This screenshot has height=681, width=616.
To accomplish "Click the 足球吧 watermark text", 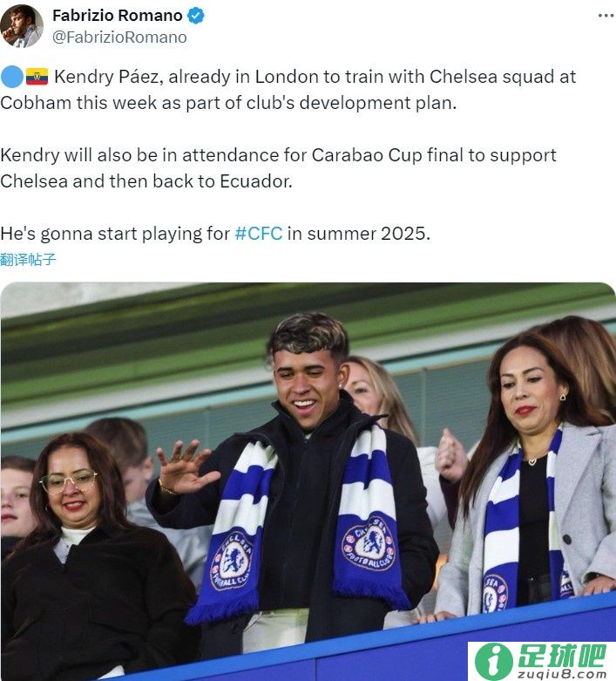I will click(562, 657).
